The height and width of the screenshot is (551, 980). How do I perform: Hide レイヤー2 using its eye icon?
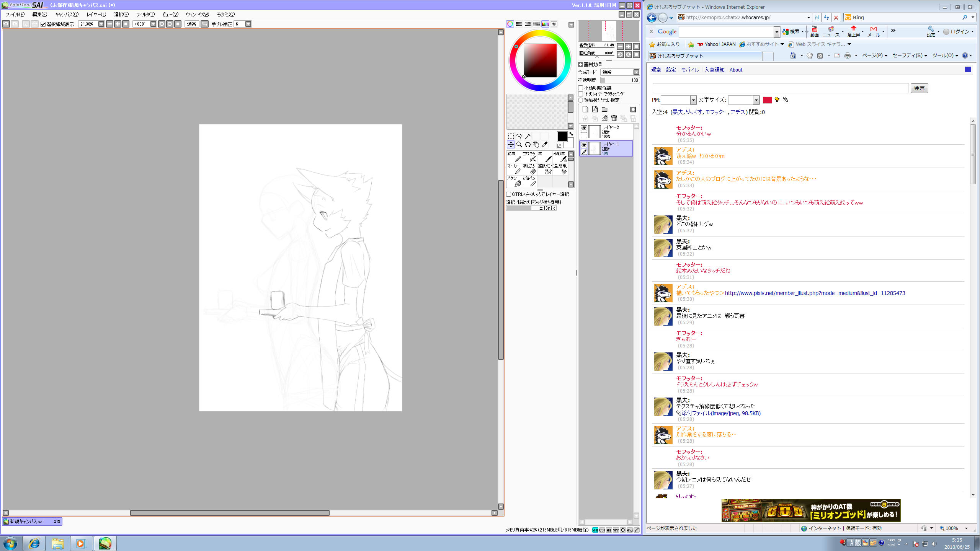tap(584, 128)
